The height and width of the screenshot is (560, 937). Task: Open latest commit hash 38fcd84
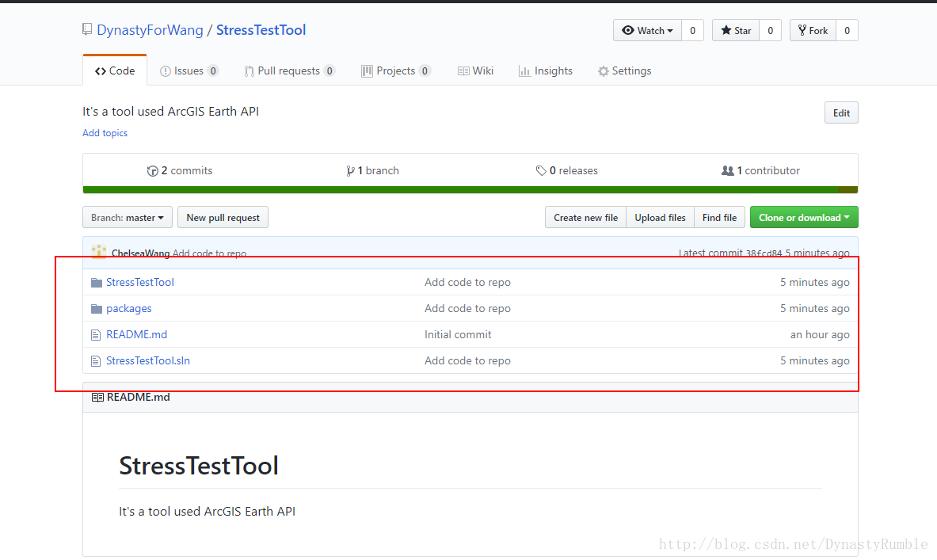[x=764, y=253]
